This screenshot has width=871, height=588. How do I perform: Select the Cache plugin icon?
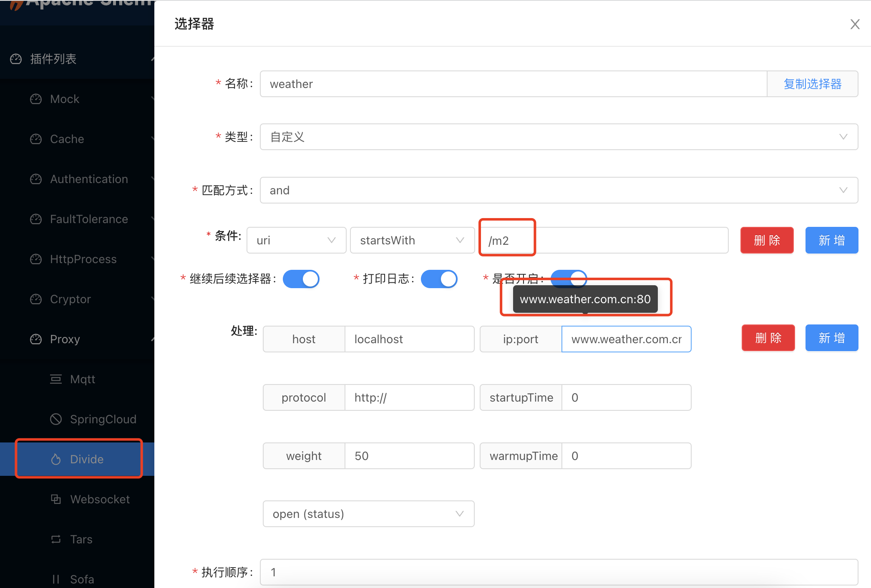tap(35, 139)
